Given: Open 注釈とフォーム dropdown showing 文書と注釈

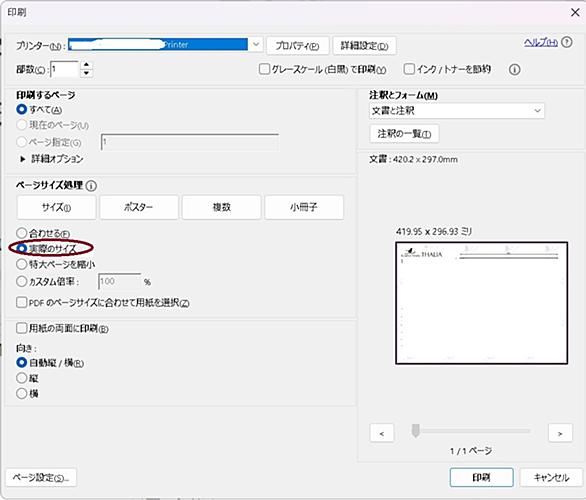Looking at the screenshot, I should (457, 111).
